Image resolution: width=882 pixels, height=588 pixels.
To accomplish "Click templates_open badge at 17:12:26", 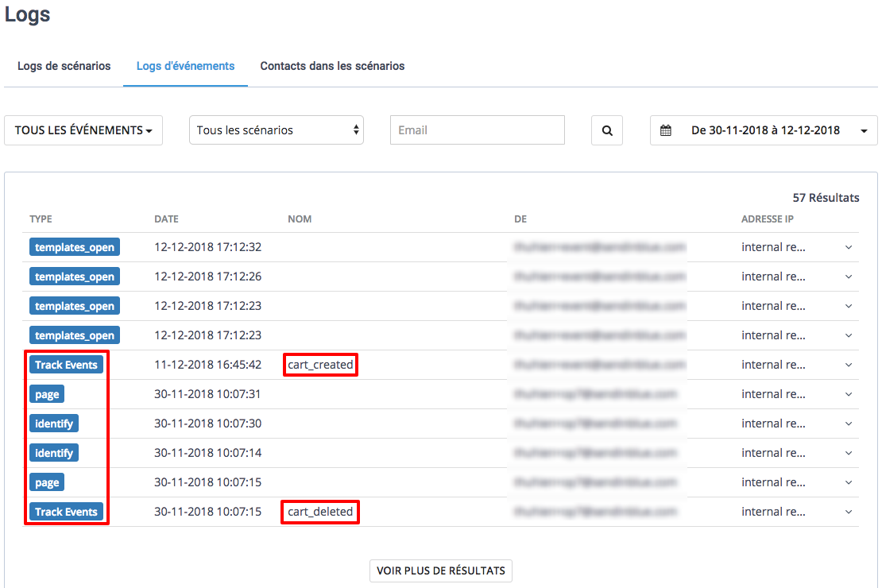I will tap(75, 277).
